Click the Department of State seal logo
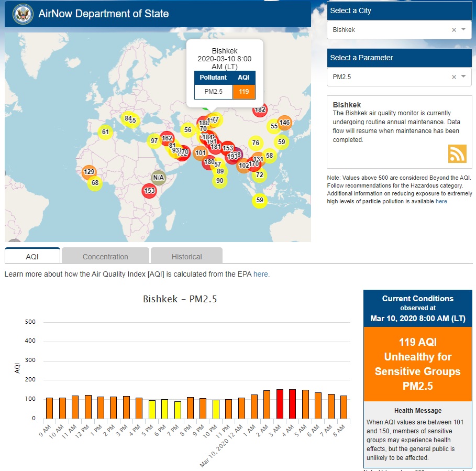The height and width of the screenshot is (471, 476). tap(22, 14)
